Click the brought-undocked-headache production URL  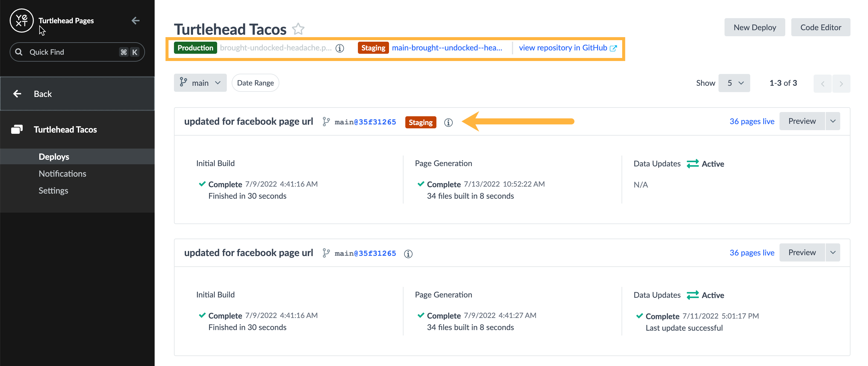tap(276, 48)
